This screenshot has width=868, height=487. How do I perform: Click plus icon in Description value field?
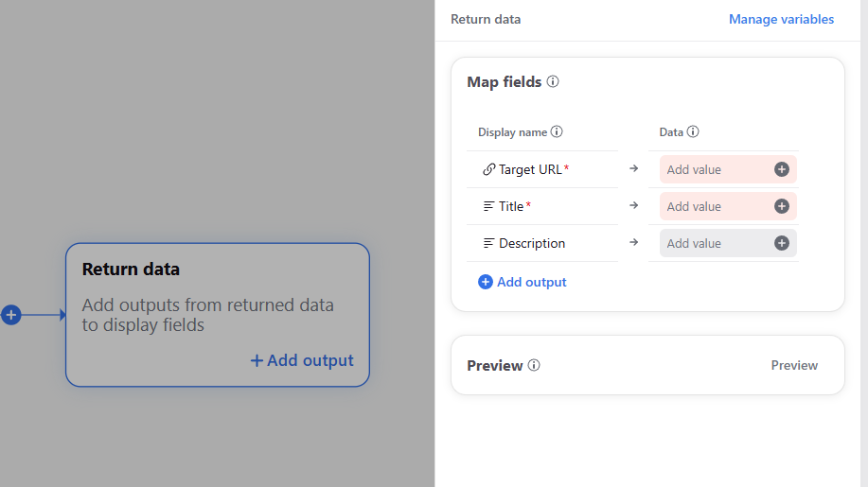(782, 243)
